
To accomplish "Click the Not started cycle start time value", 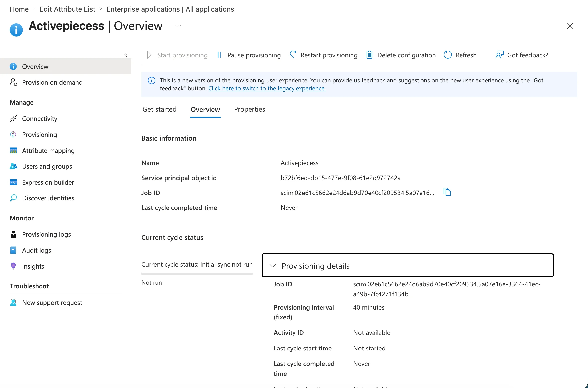I will [369, 348].
